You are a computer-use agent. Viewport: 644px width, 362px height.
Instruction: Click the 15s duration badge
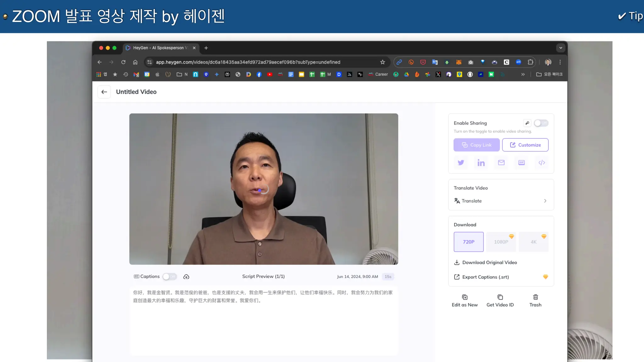click(388, 277)
